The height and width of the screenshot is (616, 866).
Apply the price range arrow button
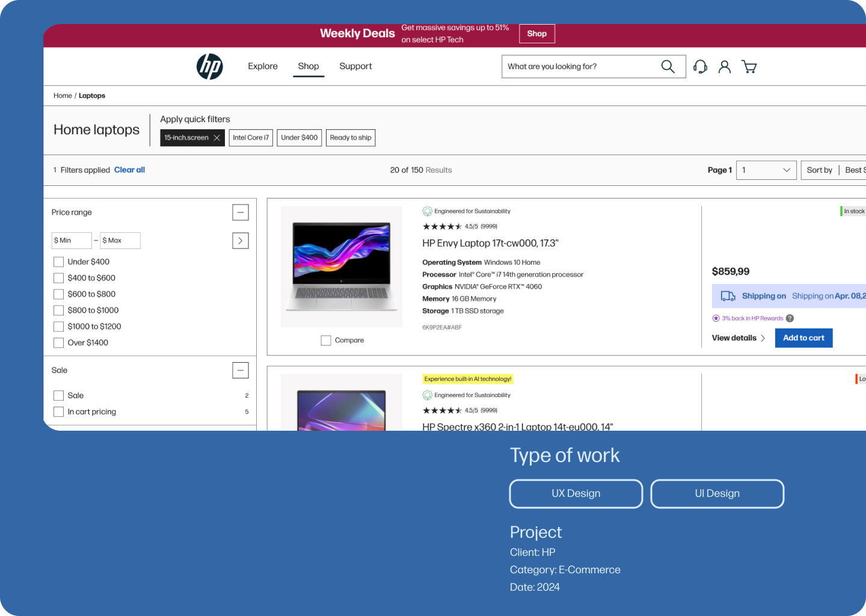point(241,241)
